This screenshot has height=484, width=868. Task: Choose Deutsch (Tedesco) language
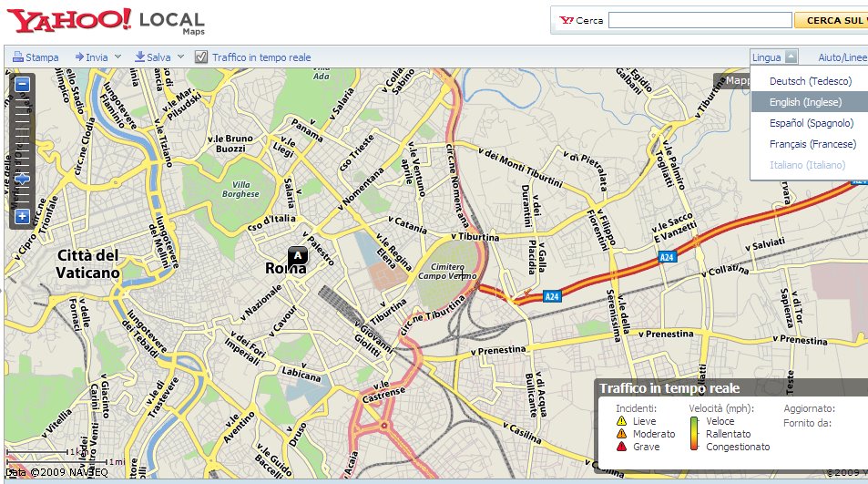click(x=811, y=81)
